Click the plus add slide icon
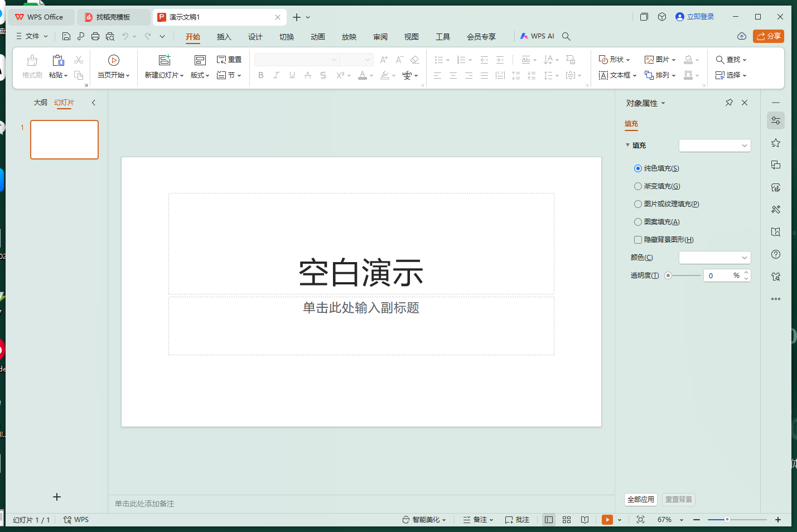This screenshot has width=797, height=532. pyautogui.click(x=57, y=497)
